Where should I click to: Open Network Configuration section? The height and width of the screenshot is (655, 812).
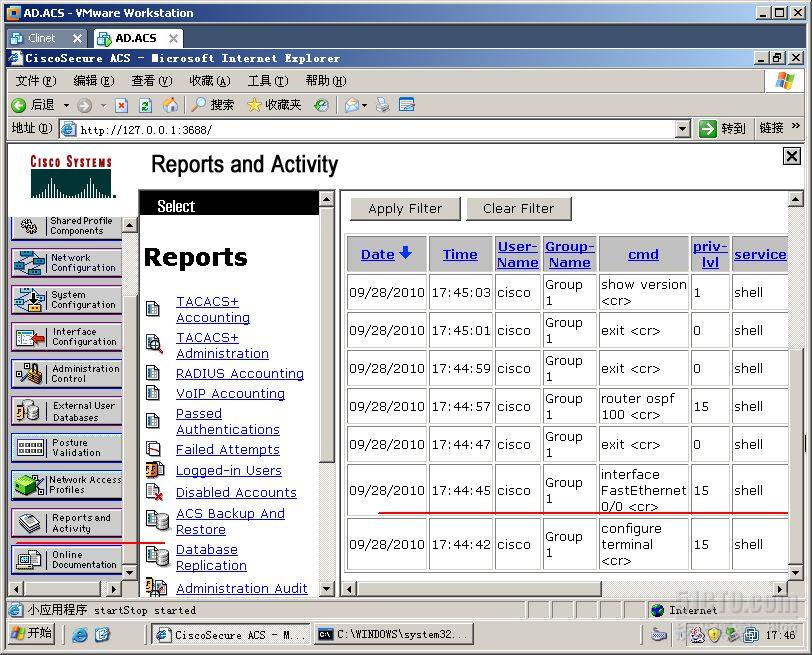(x=66, y=263)
